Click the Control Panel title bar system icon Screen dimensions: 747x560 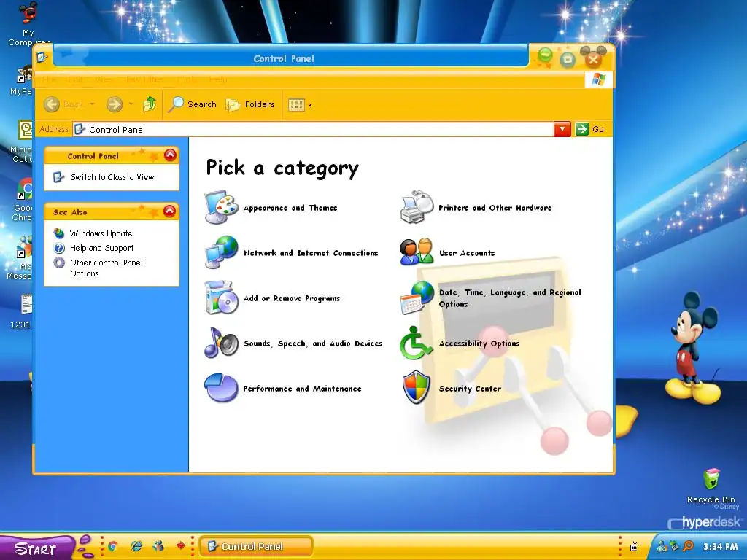42,58
